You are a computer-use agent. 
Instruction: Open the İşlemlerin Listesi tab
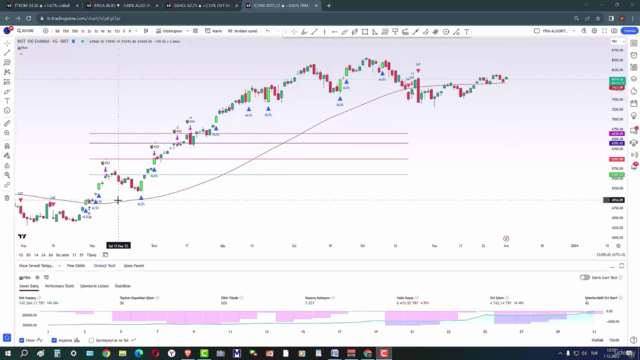(94, 286)
